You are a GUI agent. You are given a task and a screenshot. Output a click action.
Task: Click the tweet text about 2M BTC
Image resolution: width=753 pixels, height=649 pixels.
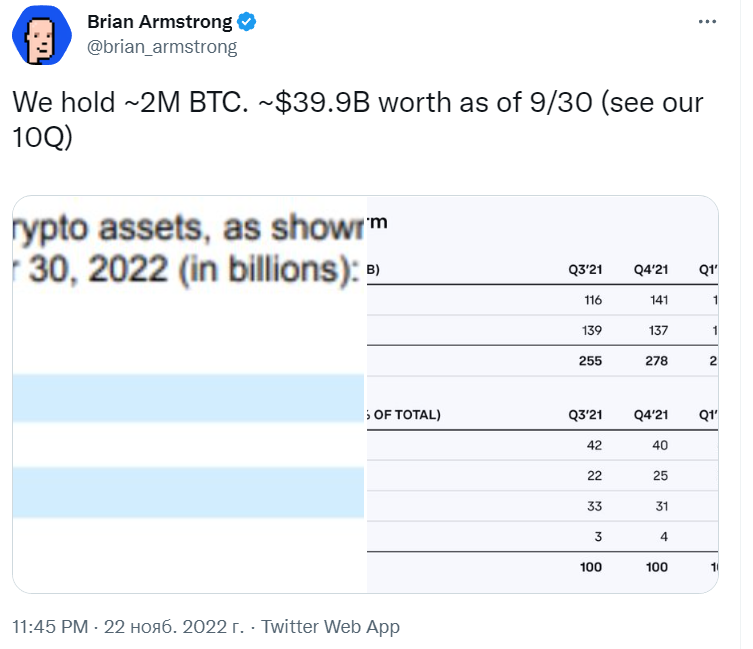tap(358, 119)
